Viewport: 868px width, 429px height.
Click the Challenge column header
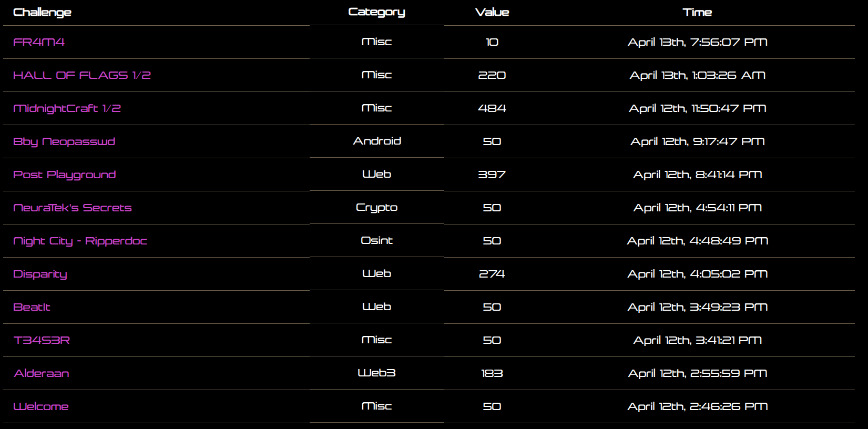(43, 12)
